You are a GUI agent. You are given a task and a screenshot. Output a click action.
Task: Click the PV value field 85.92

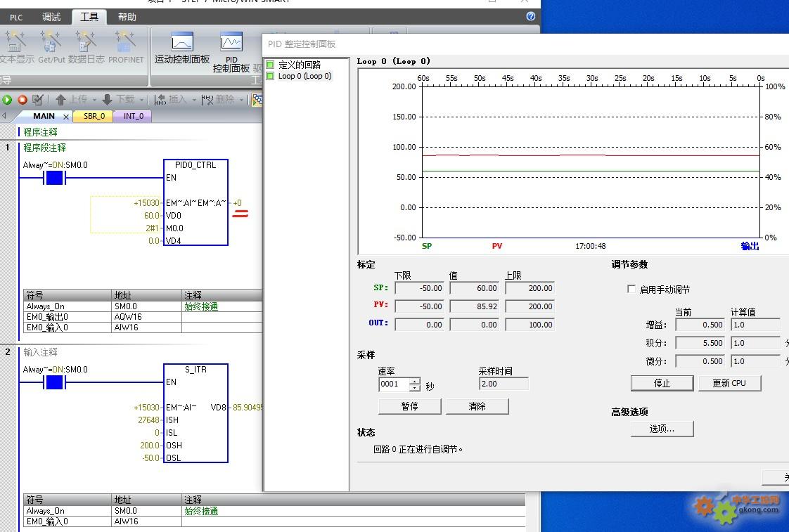pos(474,306)
